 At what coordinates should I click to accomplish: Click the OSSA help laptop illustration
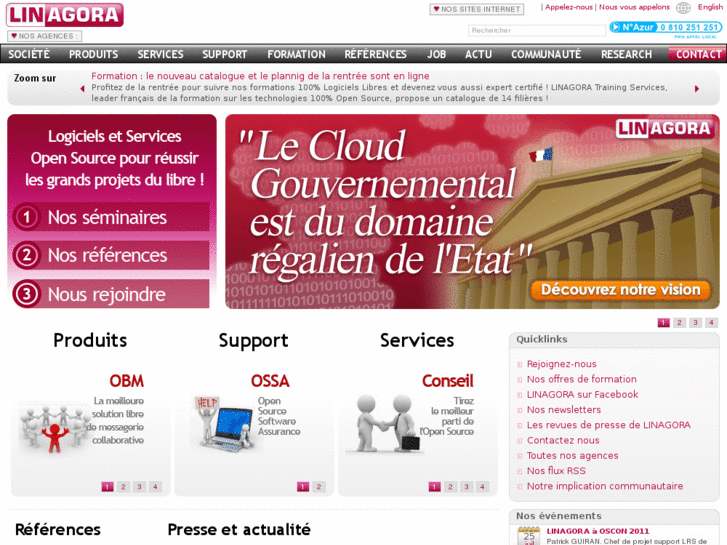point(223,424)
